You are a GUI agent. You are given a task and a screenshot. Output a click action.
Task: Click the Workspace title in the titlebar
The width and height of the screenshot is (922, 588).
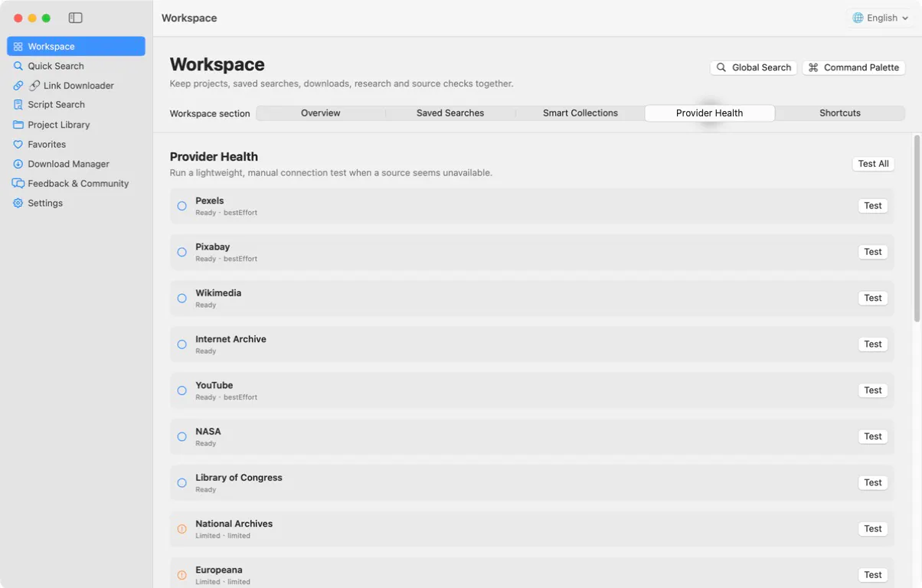[x=189, y=18]
